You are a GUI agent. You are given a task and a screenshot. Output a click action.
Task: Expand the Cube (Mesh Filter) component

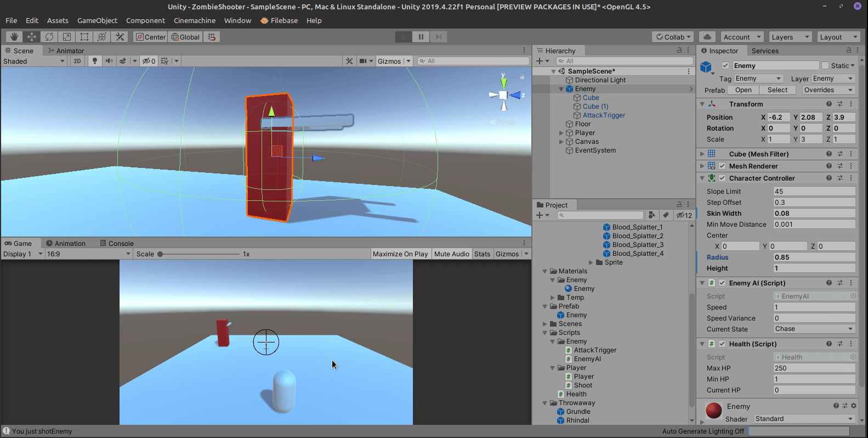click(702, 154)
